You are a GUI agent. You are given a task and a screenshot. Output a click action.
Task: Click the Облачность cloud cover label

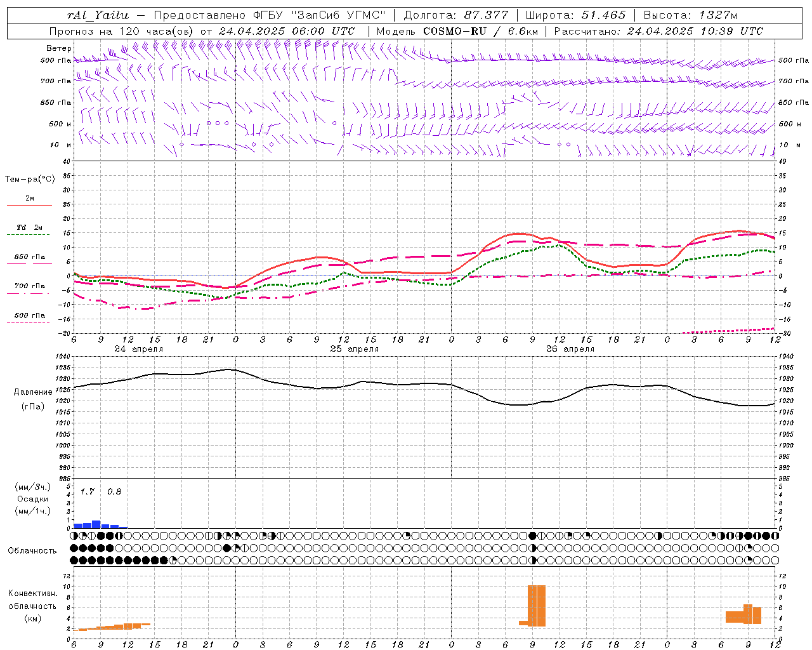(32, 551)
